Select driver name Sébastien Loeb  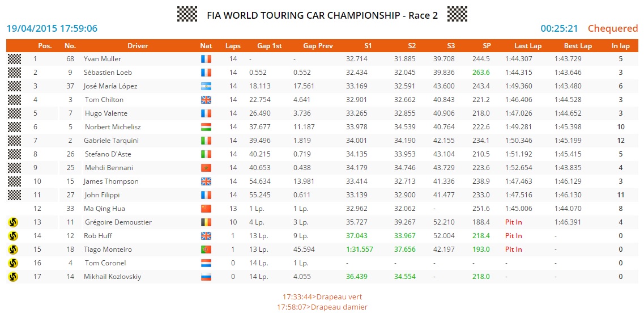click(x=108, y=73)
